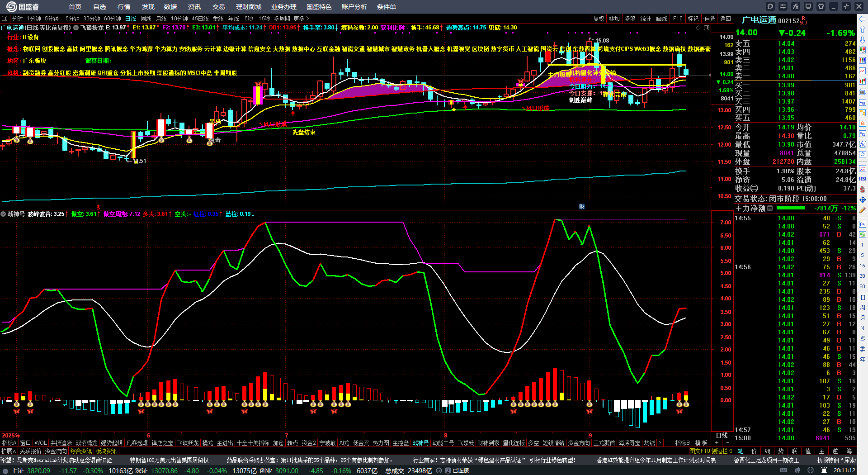The height and width of the screenshot is (475, 868).
Task: Click the green 主力净额 progress bar
Action: 790,208
